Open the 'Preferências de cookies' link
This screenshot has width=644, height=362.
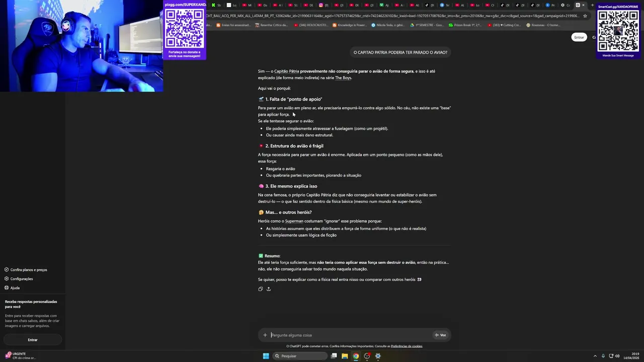(x=407, y=346)
